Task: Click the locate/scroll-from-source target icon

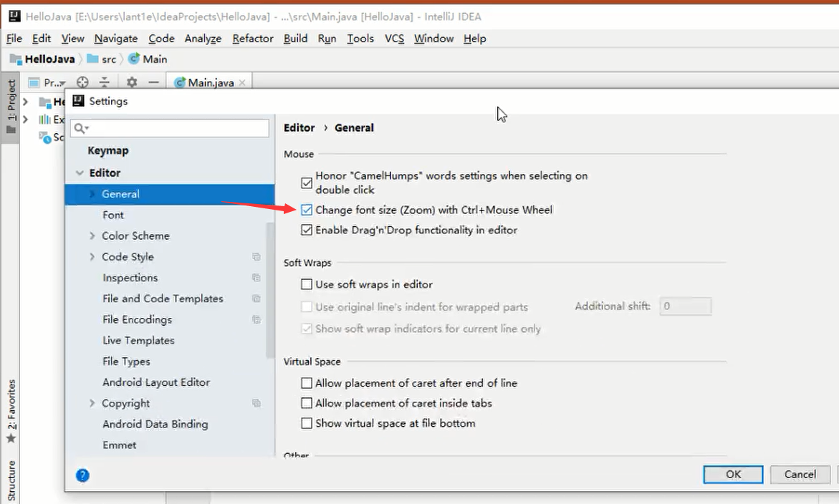Action: pos(82,82)
